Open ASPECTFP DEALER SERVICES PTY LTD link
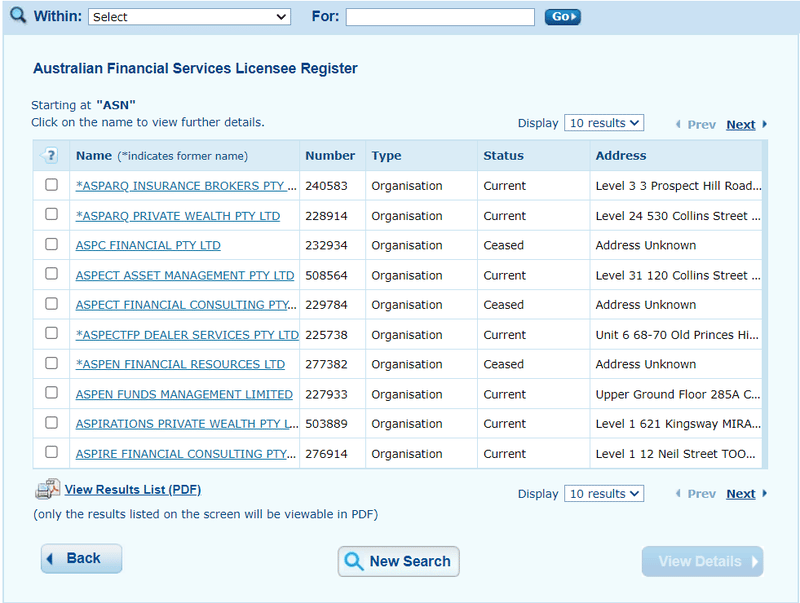Viewport: 800px width, 603px height. point(187,335)
